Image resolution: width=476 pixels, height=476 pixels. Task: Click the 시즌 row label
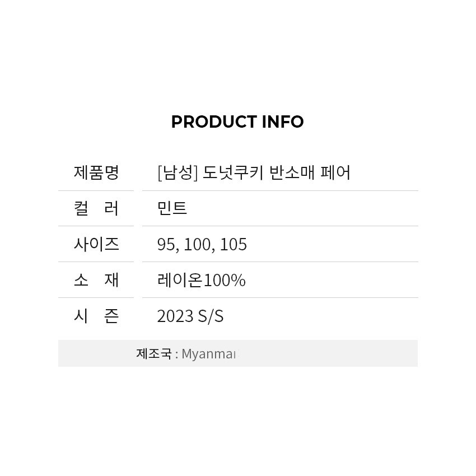[96, 316]
